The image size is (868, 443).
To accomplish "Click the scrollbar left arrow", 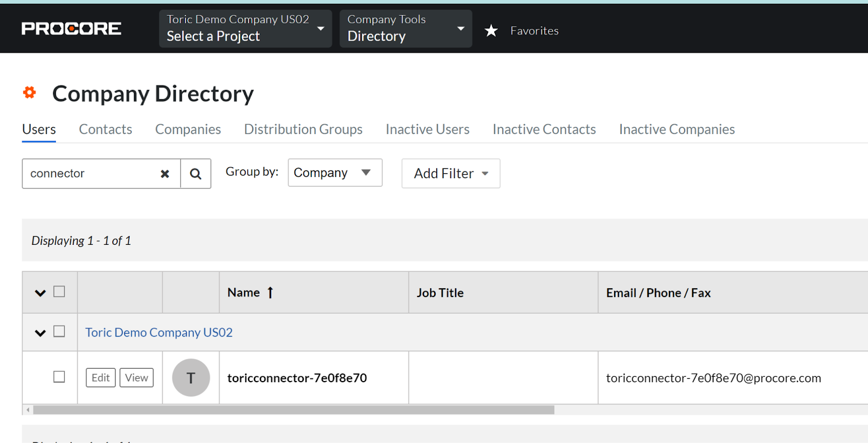I will point(28,410).
